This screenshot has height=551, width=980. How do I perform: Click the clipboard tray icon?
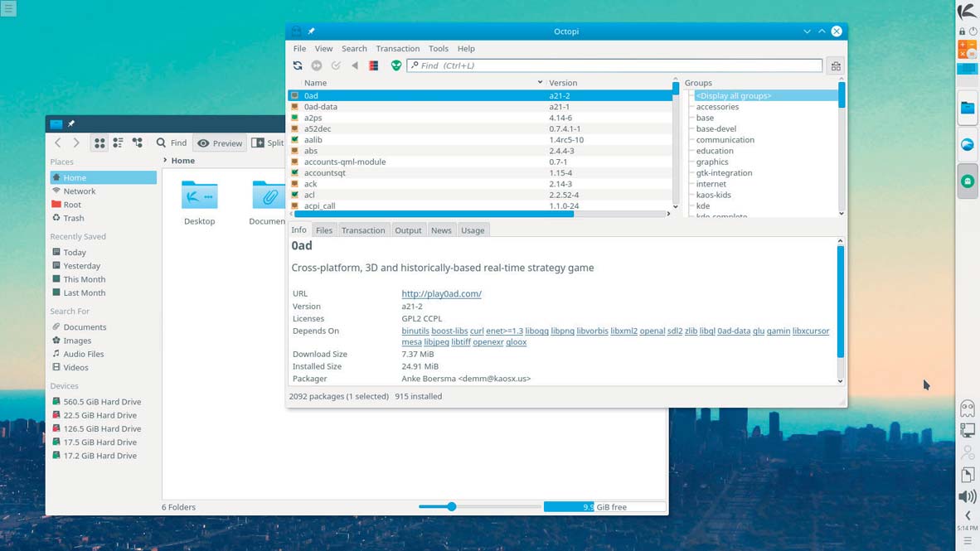pyautogui.click(x=968, y=475)
